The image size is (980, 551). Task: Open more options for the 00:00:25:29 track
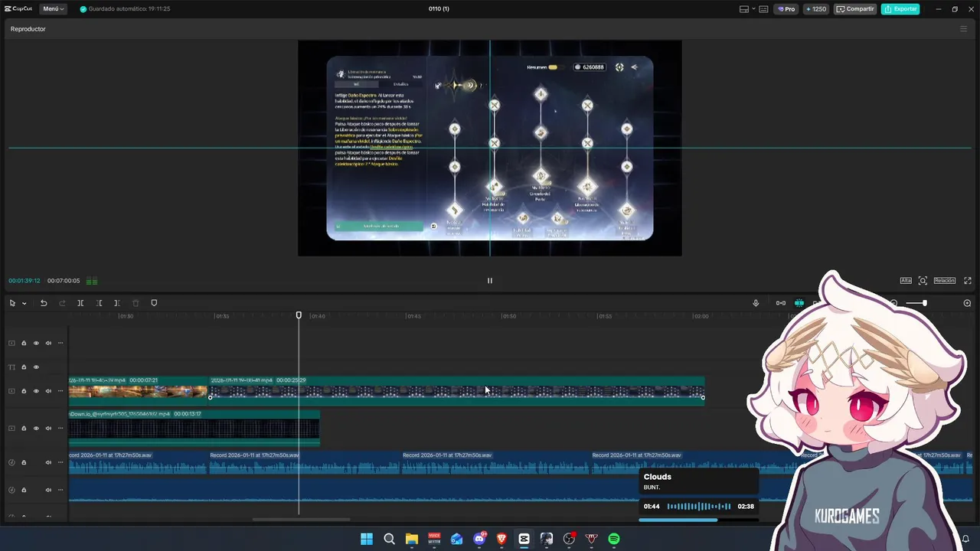point(60,391)
